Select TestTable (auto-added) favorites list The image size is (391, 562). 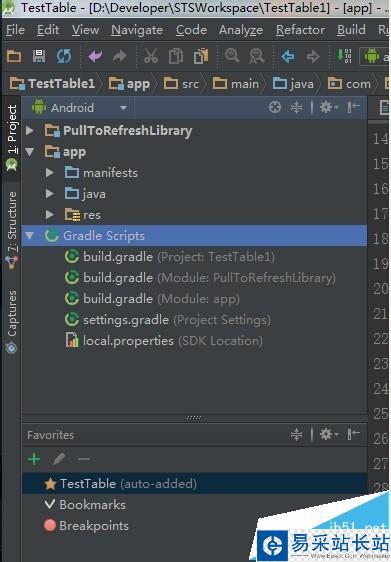coord(195,484)
